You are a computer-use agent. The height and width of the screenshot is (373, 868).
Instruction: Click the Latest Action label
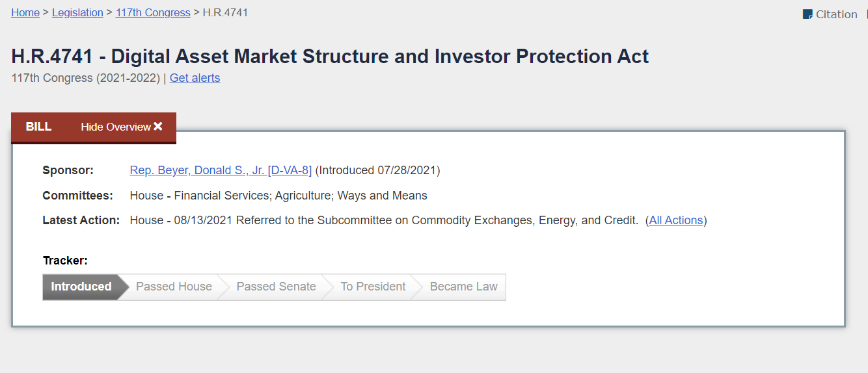point(81,220)
